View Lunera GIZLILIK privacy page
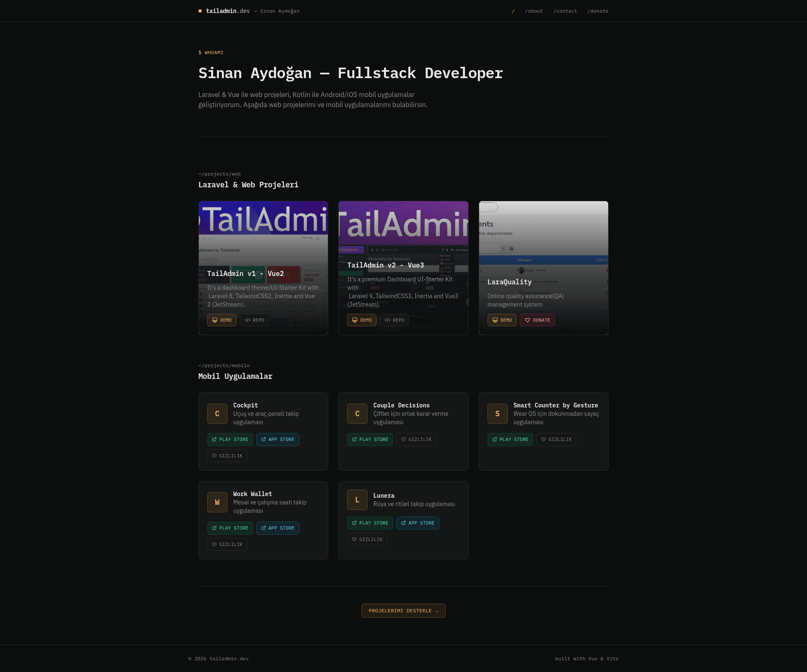 [367, 539]
